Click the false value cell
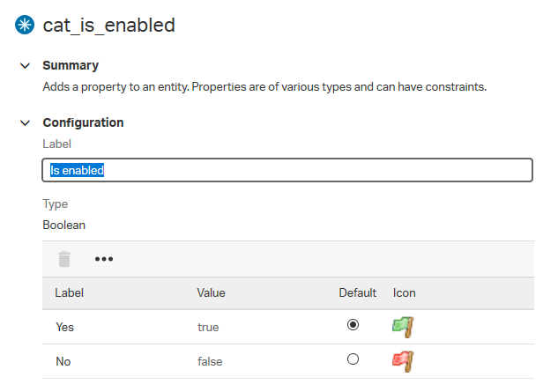543x392 pixels. click(210, 361)
